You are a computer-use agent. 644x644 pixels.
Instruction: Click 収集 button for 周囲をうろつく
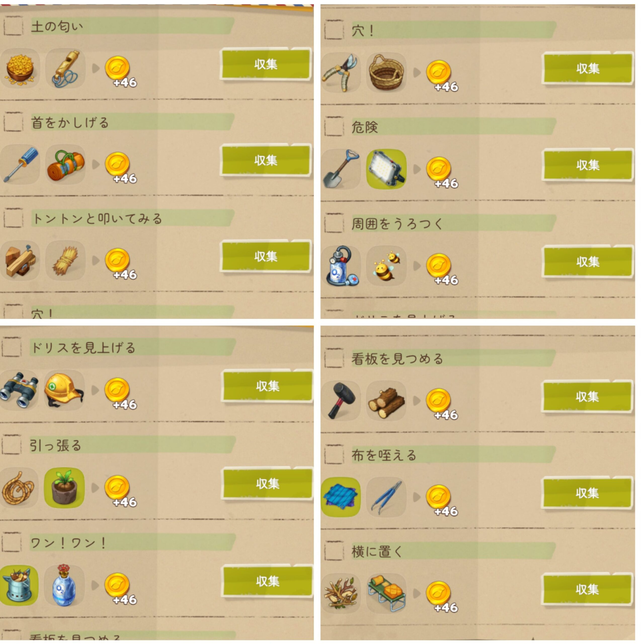[x=588, y=262]
